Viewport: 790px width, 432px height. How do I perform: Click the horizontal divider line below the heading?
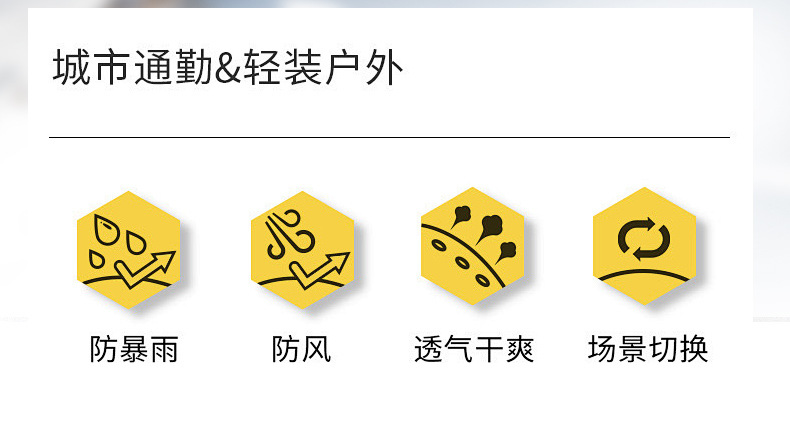tap(389, 137)
